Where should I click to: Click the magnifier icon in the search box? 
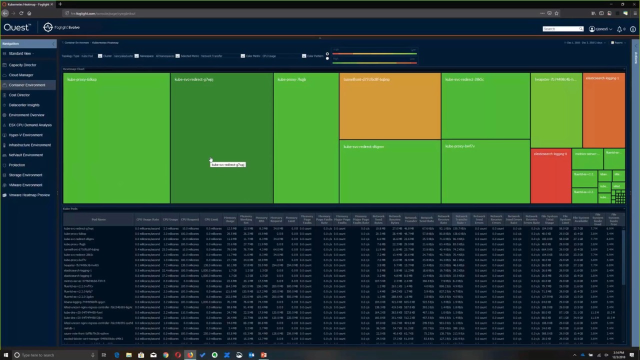581,29
